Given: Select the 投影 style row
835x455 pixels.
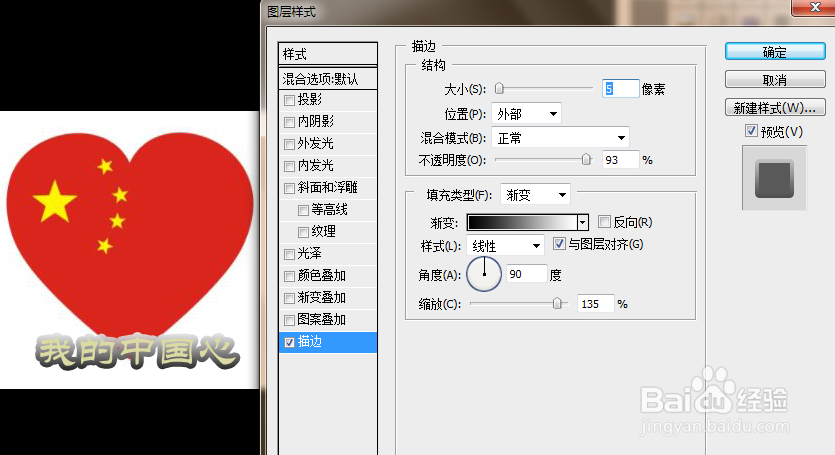Looking at the screenshot, I should click(x=328, y=100).
